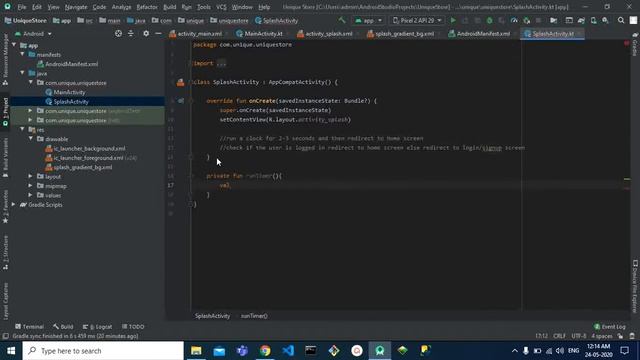Open the Pixel 2 API 29 device dropdown
The width and height of the screenshot is (640, 360).
click(x=417, y=20)
